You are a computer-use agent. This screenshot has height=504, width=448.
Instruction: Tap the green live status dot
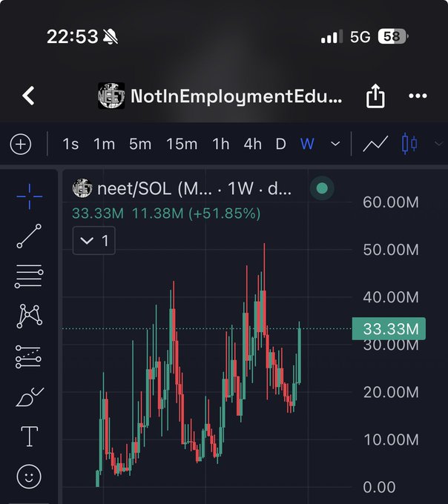tap(322, 188)
